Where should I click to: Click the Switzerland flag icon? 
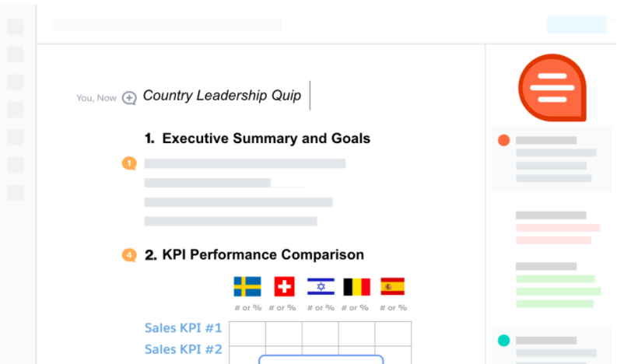tap(284, 287)
